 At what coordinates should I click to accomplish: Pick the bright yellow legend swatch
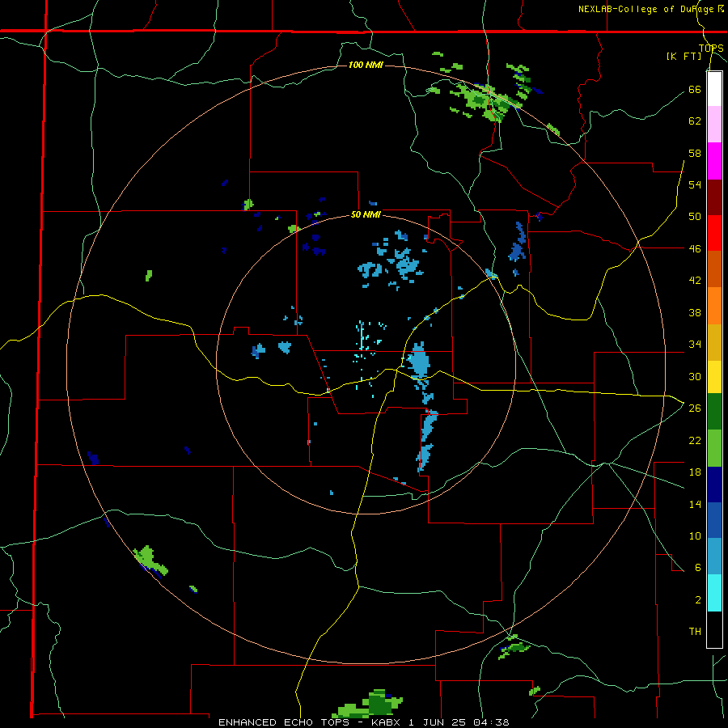tap(714, 377)
